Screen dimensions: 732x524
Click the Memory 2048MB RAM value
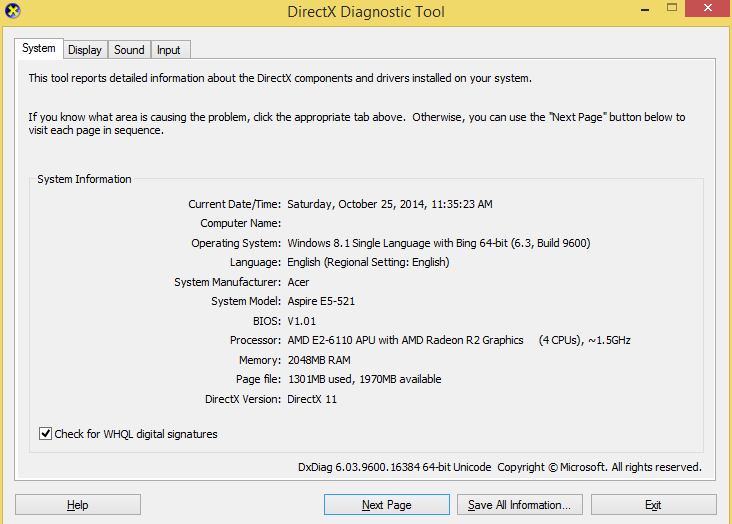[319, 360]
